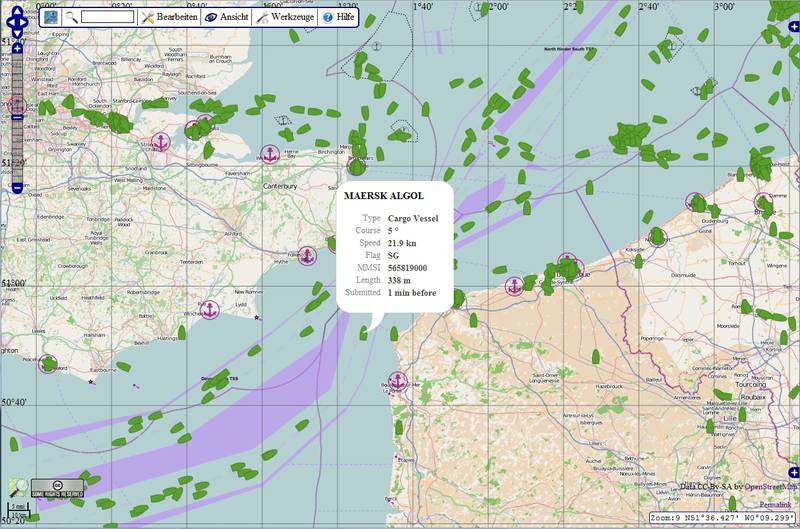Click the Canterbury label on the map
Viewport: 800px width, 529px height.
tap(280, 186)
